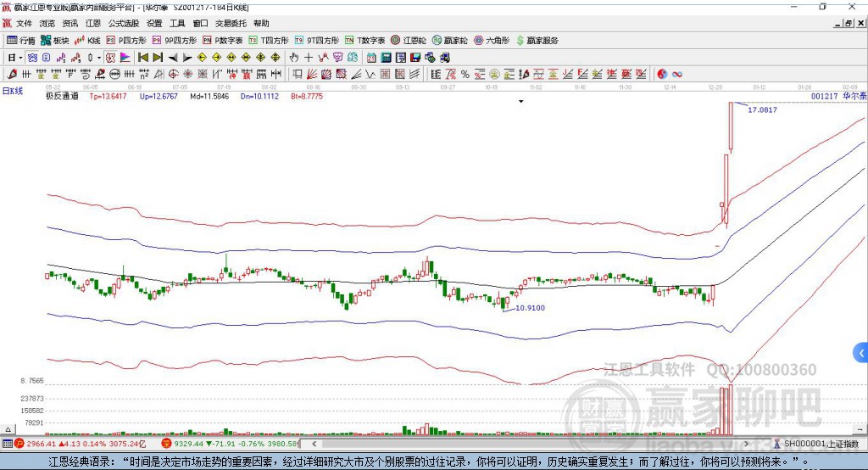Toggle the highlighted 极反 channel icon
This screenshot has height=470, width=868.
pos(110,58)
